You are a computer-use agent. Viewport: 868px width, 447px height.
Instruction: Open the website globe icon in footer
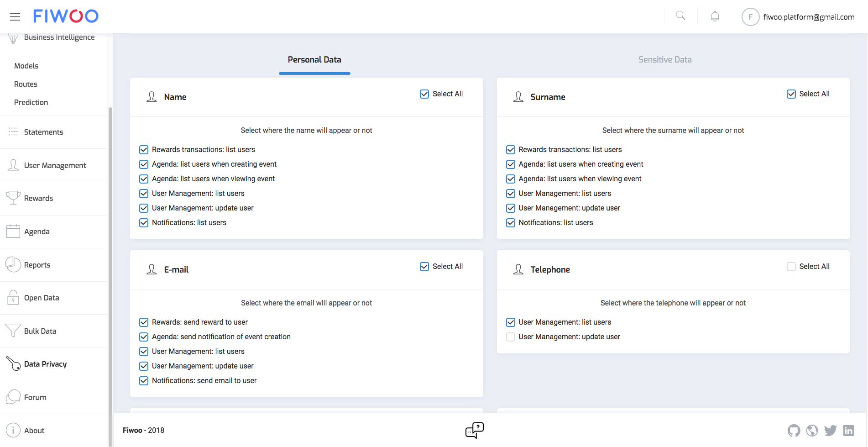click(812, 430)
